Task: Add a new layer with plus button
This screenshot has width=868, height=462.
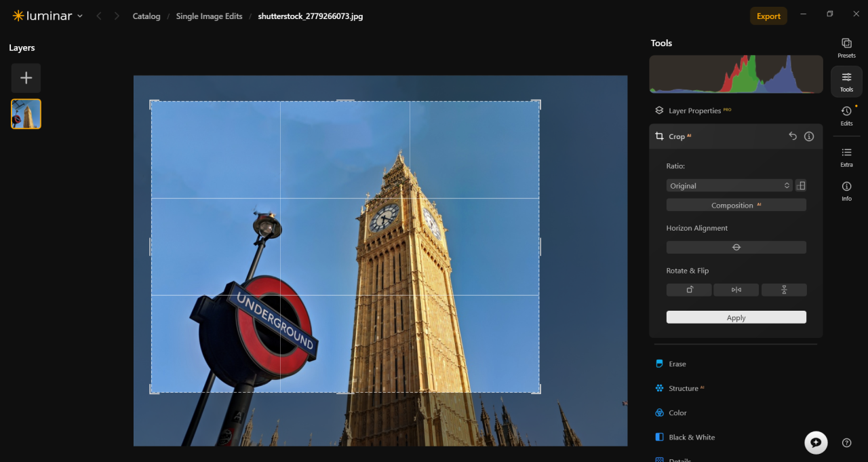Action: (x=26, y=78)
